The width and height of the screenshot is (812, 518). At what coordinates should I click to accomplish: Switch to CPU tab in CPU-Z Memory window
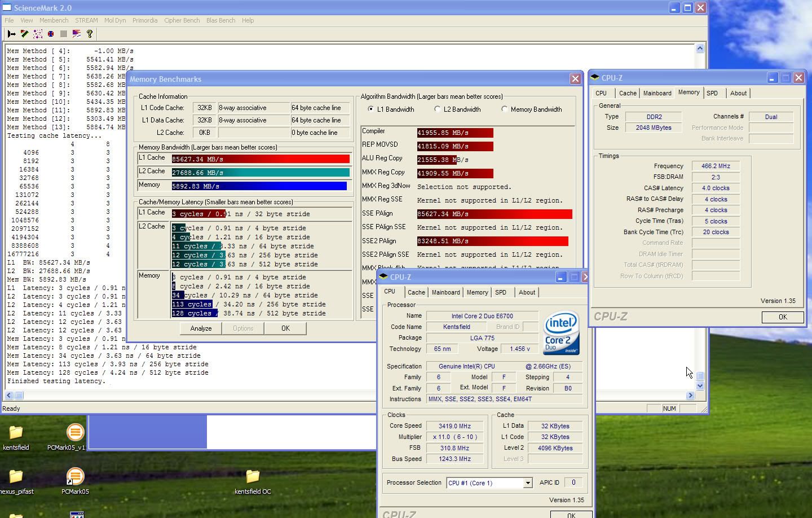[x=601, y=93]
